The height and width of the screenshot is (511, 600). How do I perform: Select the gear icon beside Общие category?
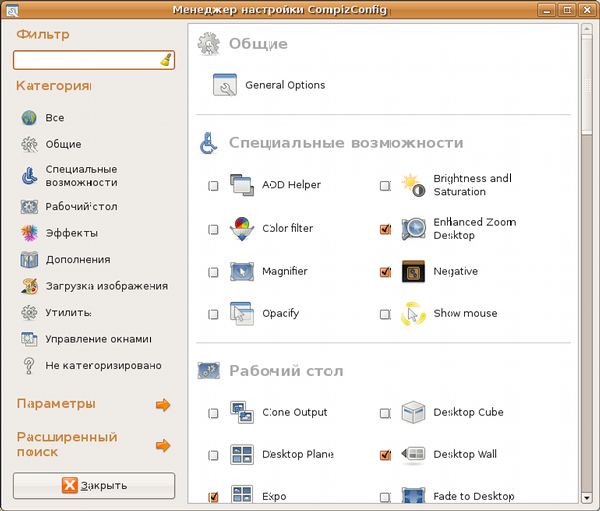tap(29, 144)
